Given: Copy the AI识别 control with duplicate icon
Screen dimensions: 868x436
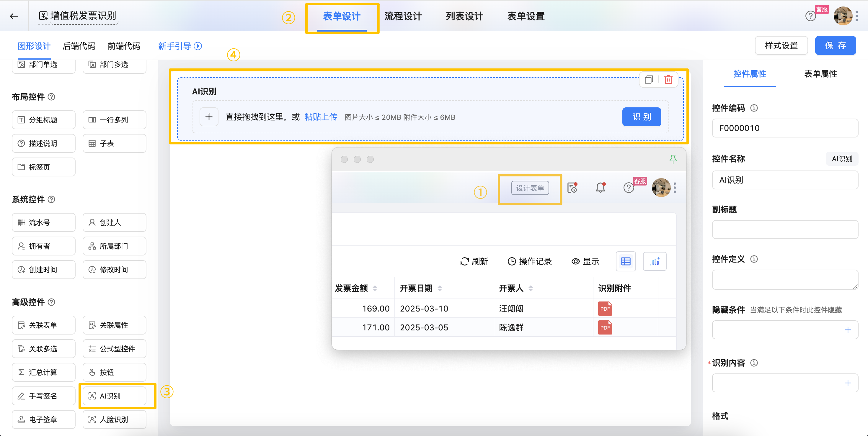Looking at the screenshot, I should (648, 79).
